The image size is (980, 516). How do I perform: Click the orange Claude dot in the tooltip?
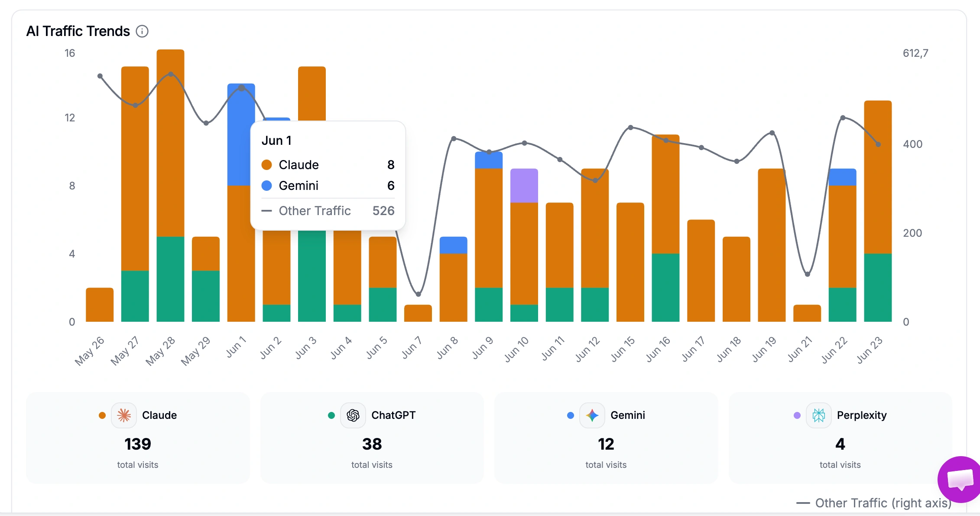pos(267,165)
